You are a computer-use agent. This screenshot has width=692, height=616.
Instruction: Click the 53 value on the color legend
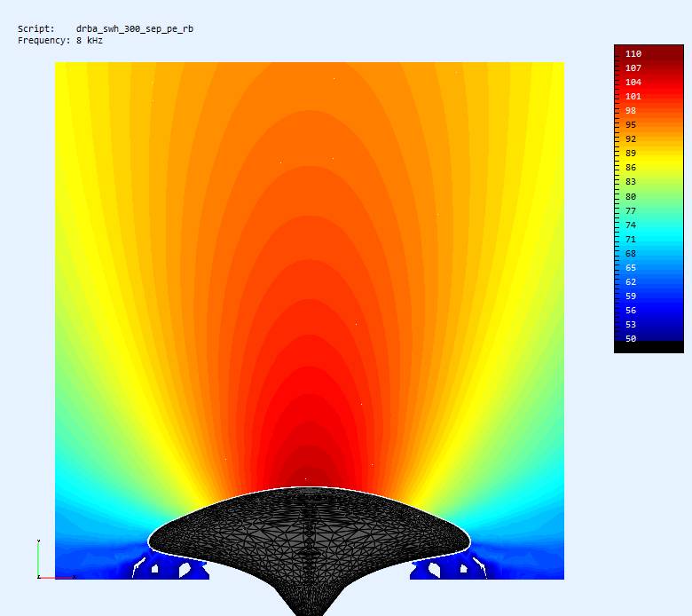tap(631, 325)
